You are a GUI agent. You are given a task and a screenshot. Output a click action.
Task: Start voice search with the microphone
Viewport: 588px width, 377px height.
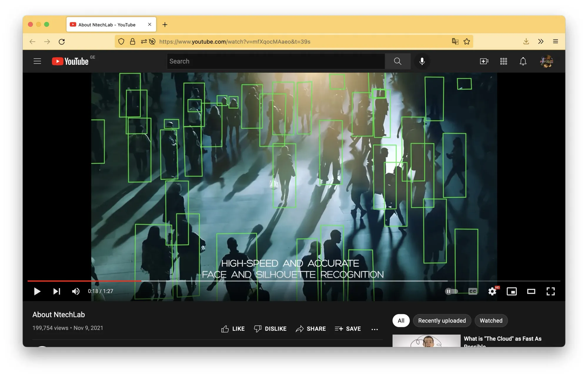tap(422, 61)
